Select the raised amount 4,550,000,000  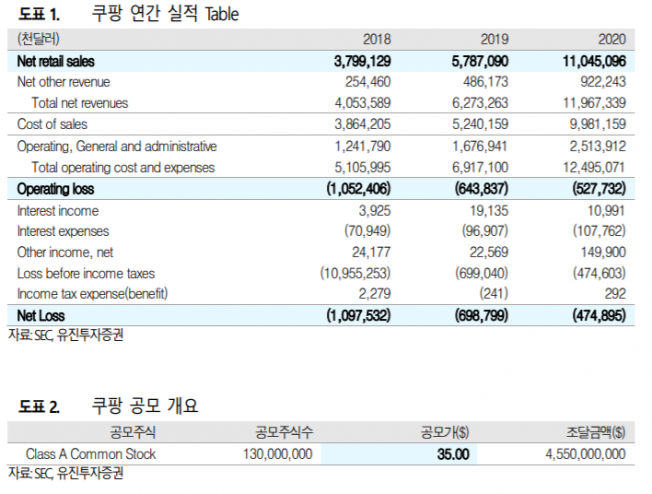pos(585,454)
